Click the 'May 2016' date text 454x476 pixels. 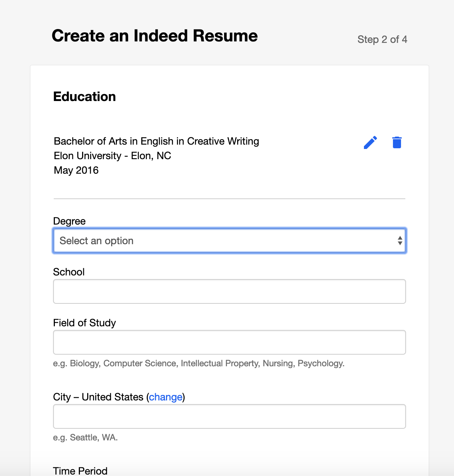point(76,170)
